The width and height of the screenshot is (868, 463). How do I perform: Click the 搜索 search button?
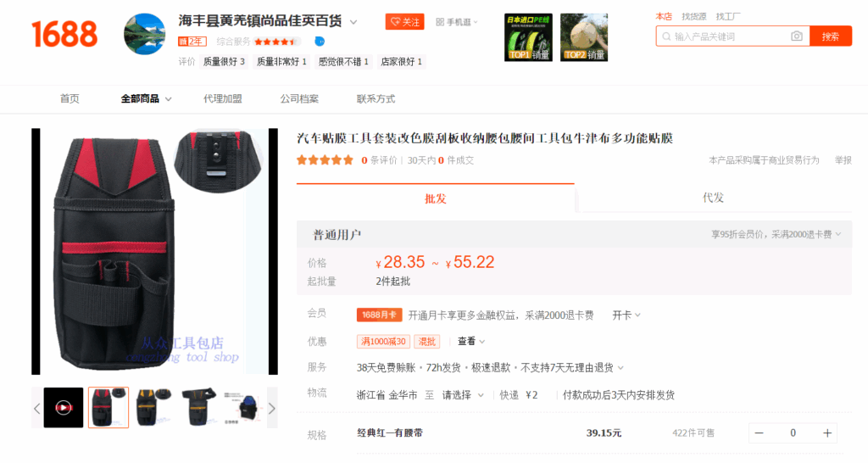(x=831, y=36)
